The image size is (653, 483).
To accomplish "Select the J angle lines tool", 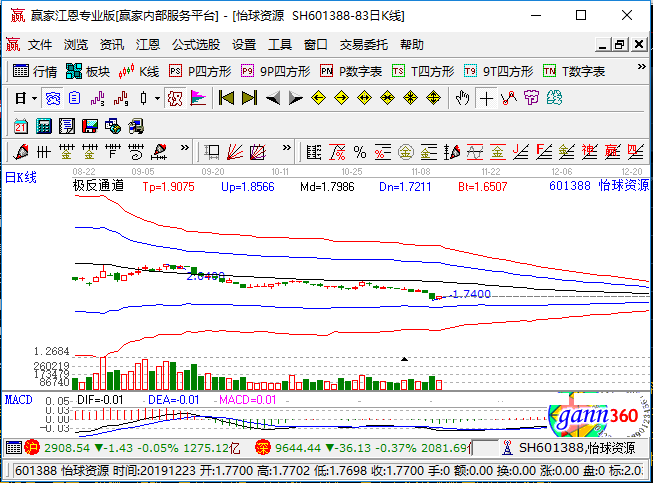I will click(x=521, y=152).
